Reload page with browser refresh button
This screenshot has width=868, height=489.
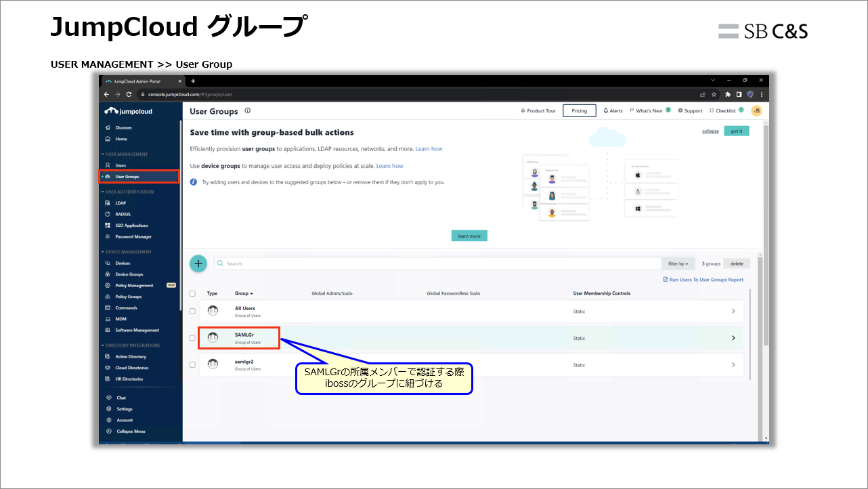tap(129, 94)
